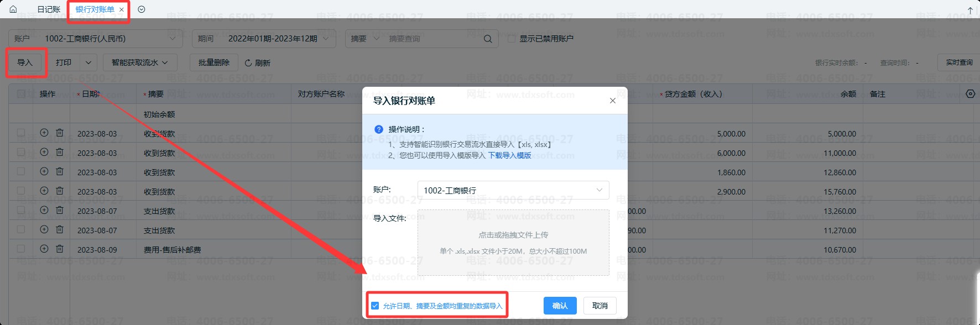Delete the row with 余额 12,860.00
980x325 pixels.
point(60,171)
